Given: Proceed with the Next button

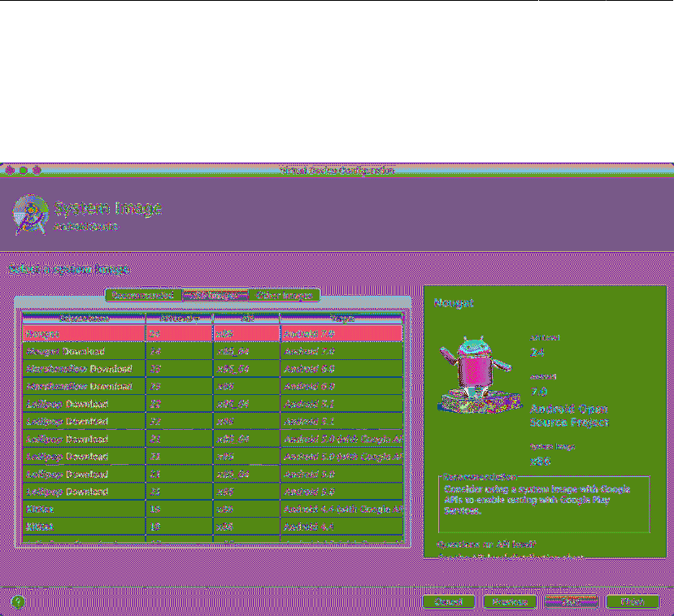Looking at the screenshot, I should [572, 602].
